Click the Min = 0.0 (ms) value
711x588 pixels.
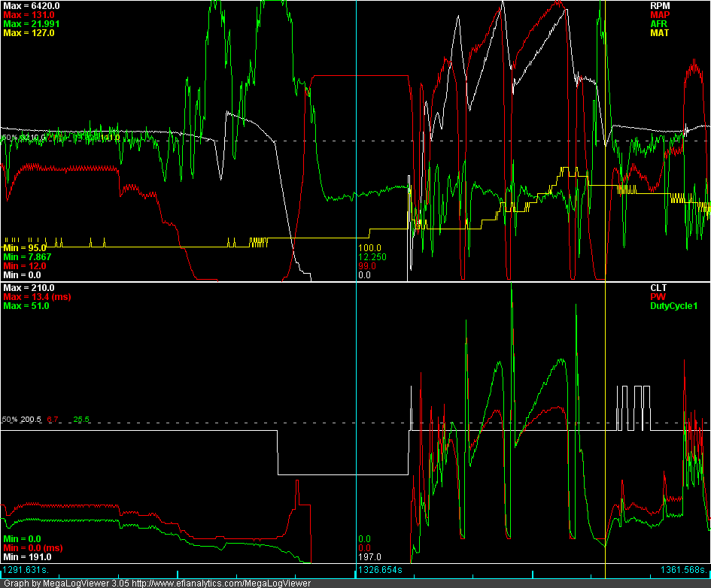(x=32, y=548)
